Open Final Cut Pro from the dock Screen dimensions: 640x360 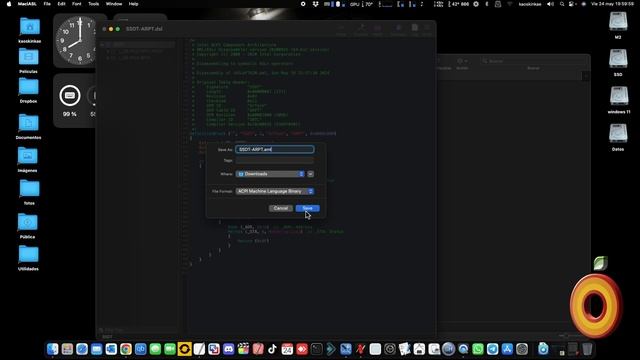point(243,349)
